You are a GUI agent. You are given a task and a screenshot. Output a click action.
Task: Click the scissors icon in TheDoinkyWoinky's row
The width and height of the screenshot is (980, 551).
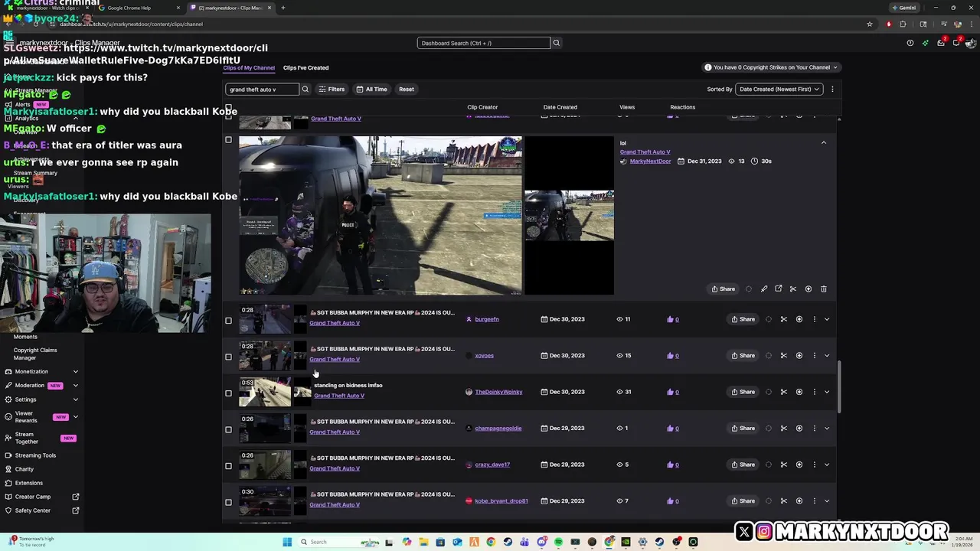click(784, 392)
